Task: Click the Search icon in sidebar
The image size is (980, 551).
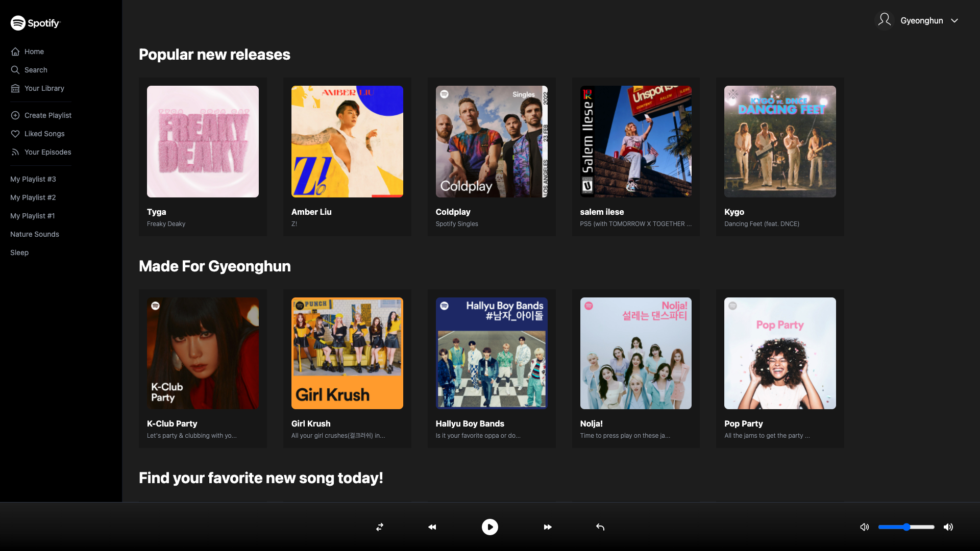Action: 15,70
